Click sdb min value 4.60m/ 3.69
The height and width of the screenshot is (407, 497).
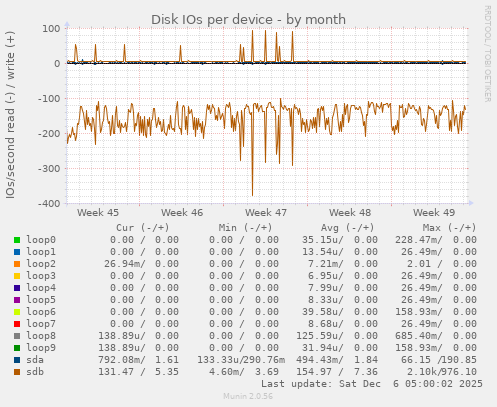click(244, 372)
